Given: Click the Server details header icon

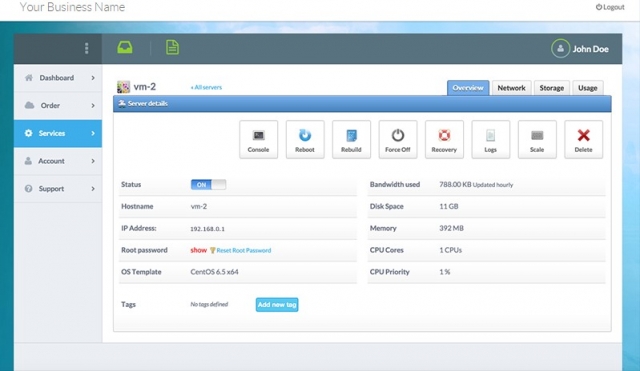Looking at the screenshot, I should 122,103.
